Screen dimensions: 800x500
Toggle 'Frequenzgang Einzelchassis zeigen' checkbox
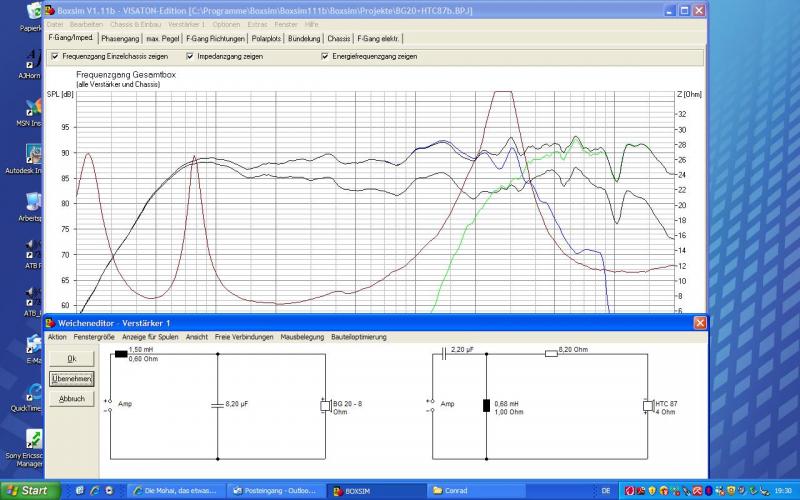pos(55,56)
